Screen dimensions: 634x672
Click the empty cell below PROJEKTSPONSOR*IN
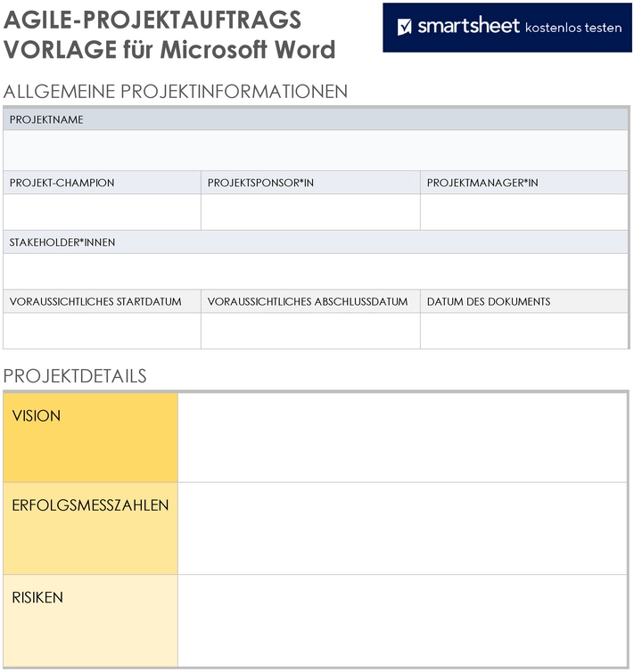pyautogui.click(x=310, y=212)
